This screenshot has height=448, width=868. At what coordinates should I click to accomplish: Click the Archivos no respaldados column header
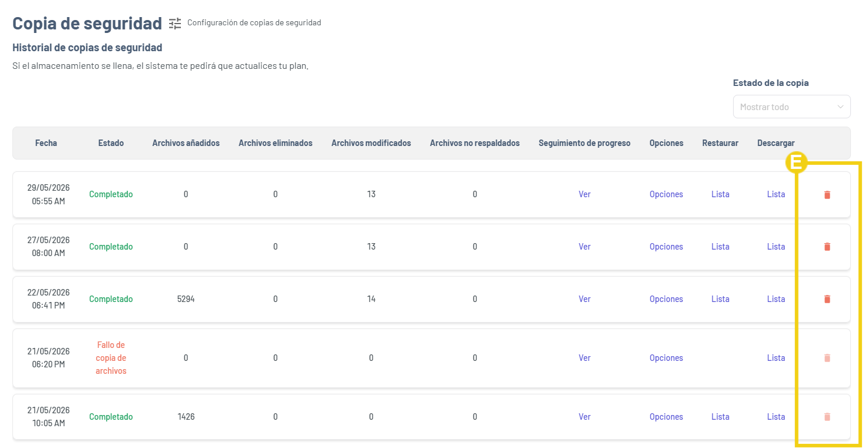pyautogui.click(x=475, y=143)
